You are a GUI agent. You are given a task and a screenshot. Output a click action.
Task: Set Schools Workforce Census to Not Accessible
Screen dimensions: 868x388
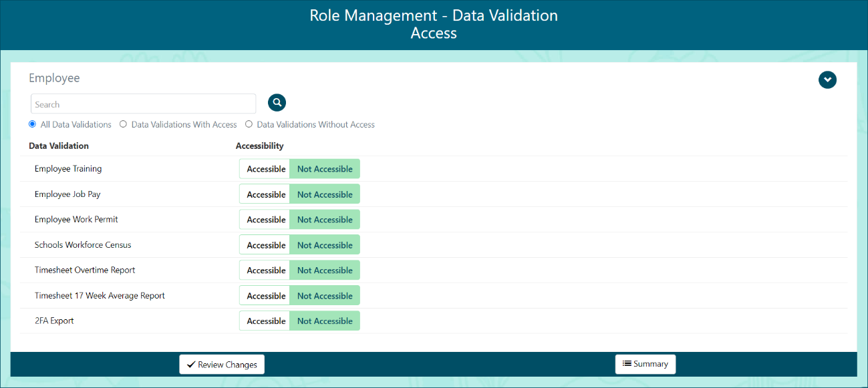click(x=325, y=245)
